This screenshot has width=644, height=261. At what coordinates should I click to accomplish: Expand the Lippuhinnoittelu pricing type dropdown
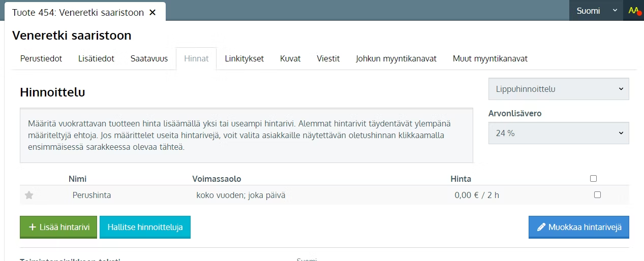(558, 89)
